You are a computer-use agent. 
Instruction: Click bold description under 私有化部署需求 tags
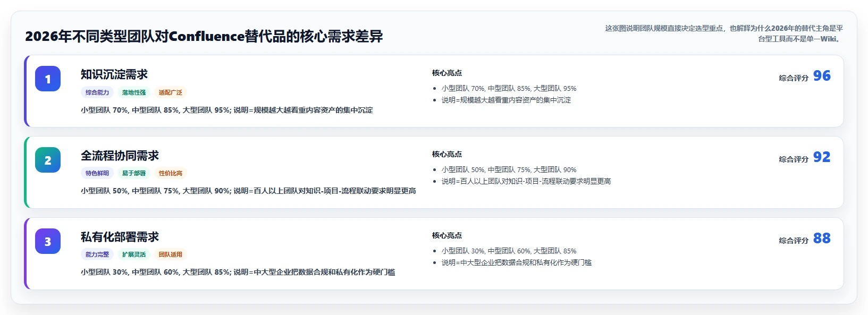[x=238, y=272]
